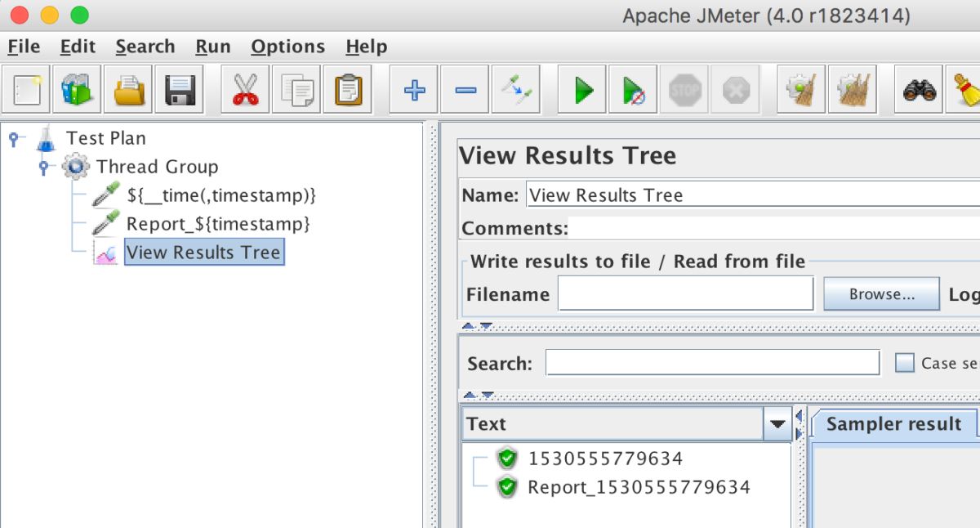The height and width of the screenshot is (528, 980).
Task: Start test with no pauses icon
Action: 635,89
